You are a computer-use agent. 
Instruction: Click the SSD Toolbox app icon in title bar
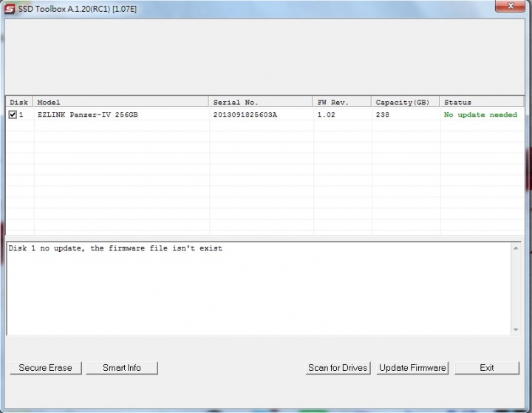[10, 9]
